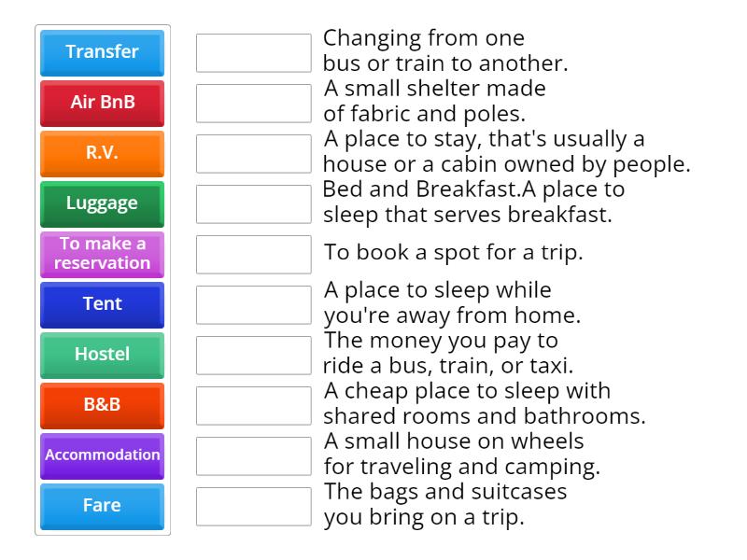Viewport: 747px width, 560px height.
Task: Select the purple Accommodation tile
Action: point(103,455)
